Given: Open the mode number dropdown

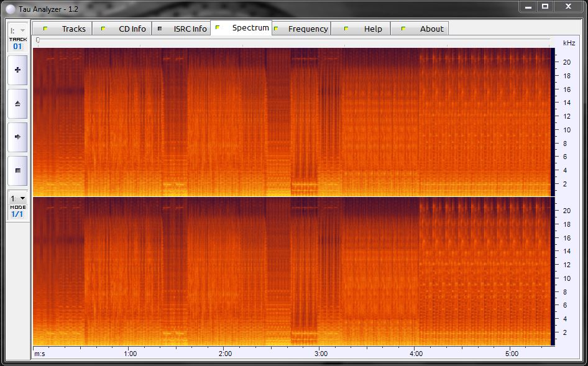Looking at the screenshot, I should tap(17, 198).
